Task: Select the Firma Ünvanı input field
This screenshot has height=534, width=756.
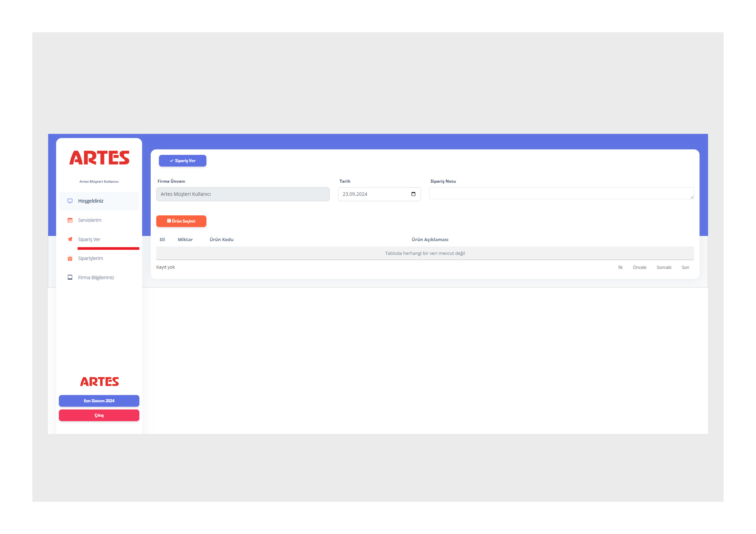Action: click(244, 194)
